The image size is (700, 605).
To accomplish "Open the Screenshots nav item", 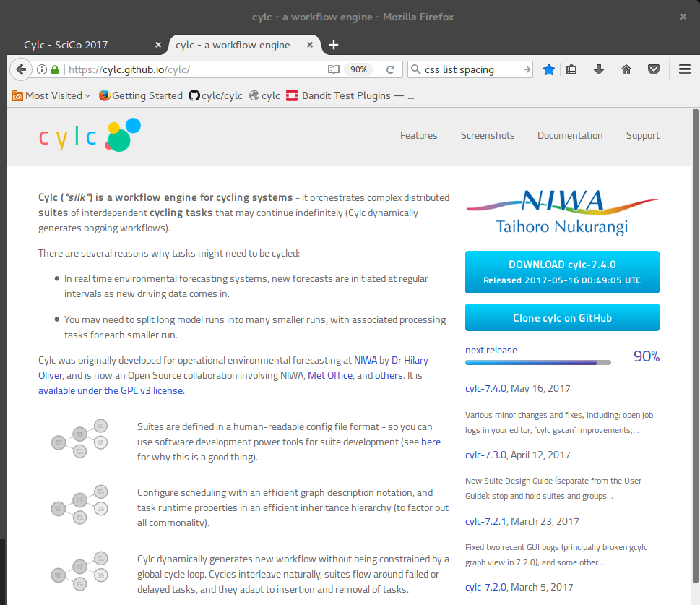I will (488, 135).
